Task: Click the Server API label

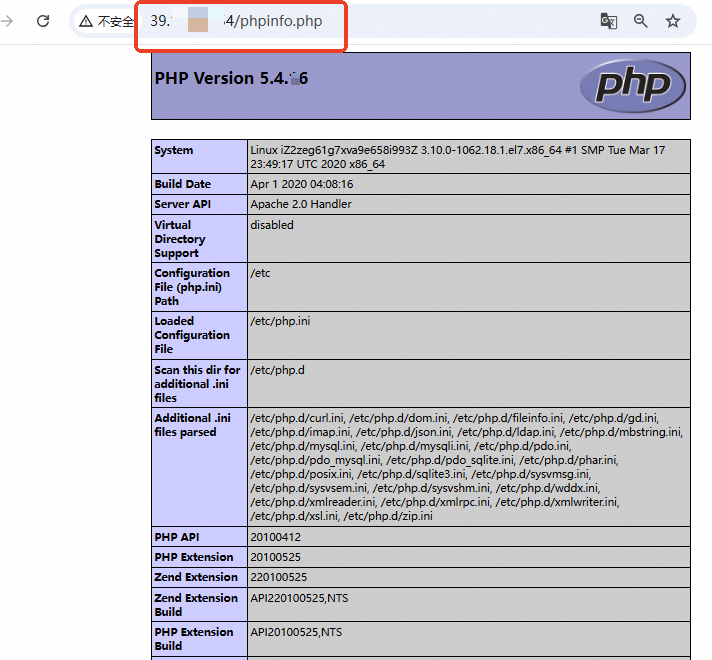Action: pyautogui.click(x=183, y=204)
